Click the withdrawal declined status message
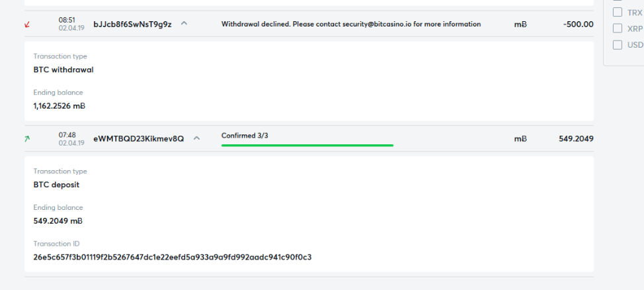644x290 pixels. (351, 24)
